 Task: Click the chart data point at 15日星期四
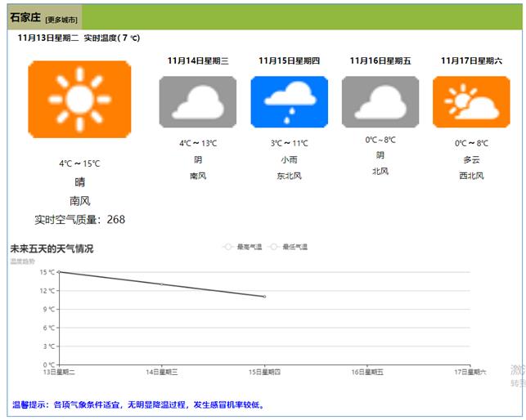click(264, 297)
